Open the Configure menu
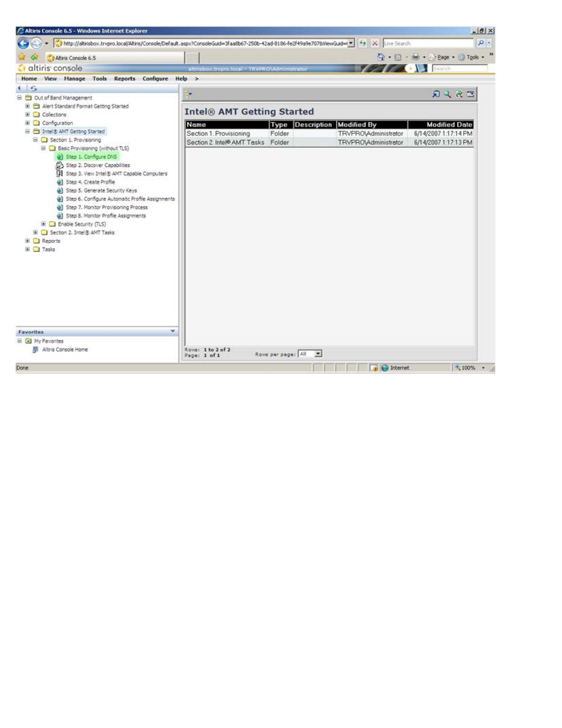562x728 pixels. click(155, 78)
